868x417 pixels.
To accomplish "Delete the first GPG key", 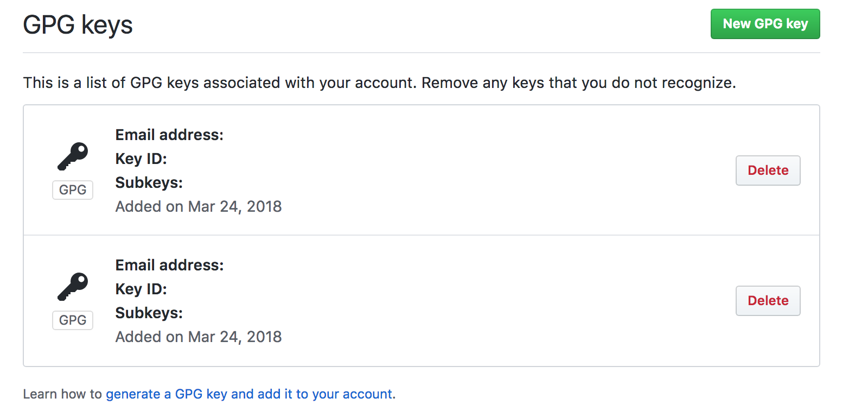I will coord(768,170).
